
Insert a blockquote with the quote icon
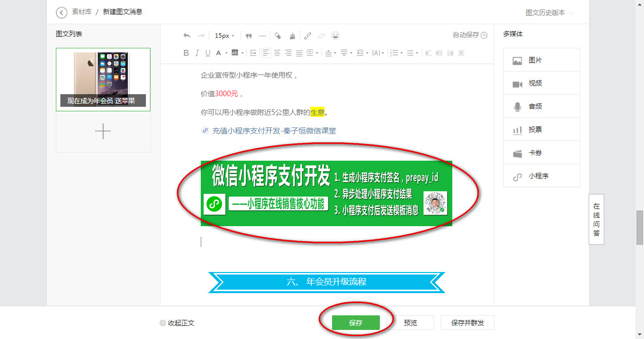249,36
